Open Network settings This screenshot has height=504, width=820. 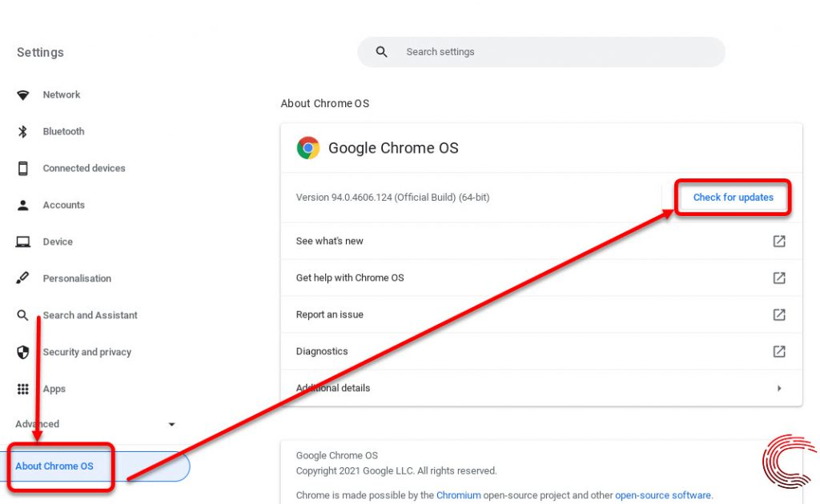(x=62, y=95)
